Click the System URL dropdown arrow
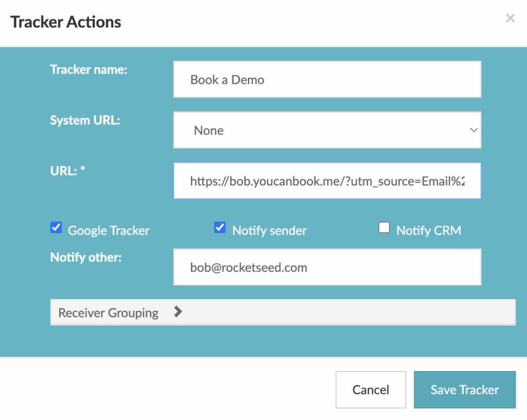The width and height of the screenshot is (527, 420). pos(473,130)
